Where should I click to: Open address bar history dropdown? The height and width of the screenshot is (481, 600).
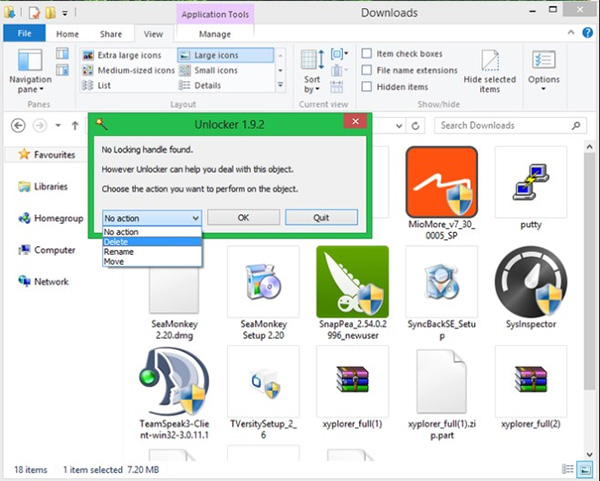pyautogui.click(x=399, y=126)
